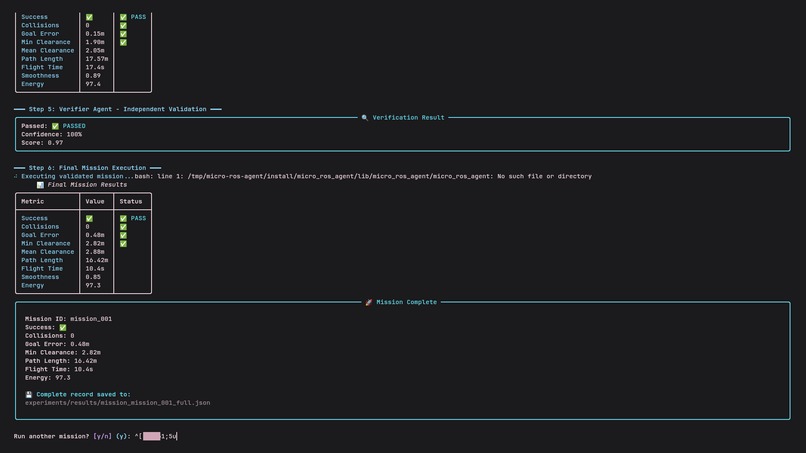806x453 pixels.
Task: Click the Status column header
Action: coord(131,202)
